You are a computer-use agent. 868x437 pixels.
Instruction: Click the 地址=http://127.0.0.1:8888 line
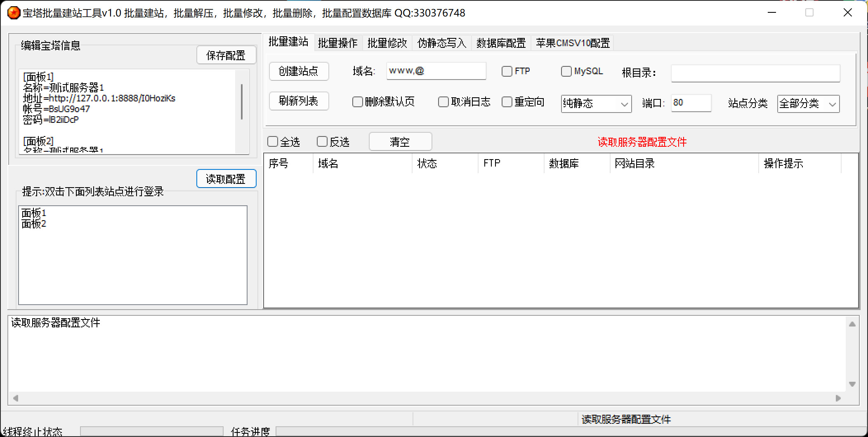tap(99, 98)
